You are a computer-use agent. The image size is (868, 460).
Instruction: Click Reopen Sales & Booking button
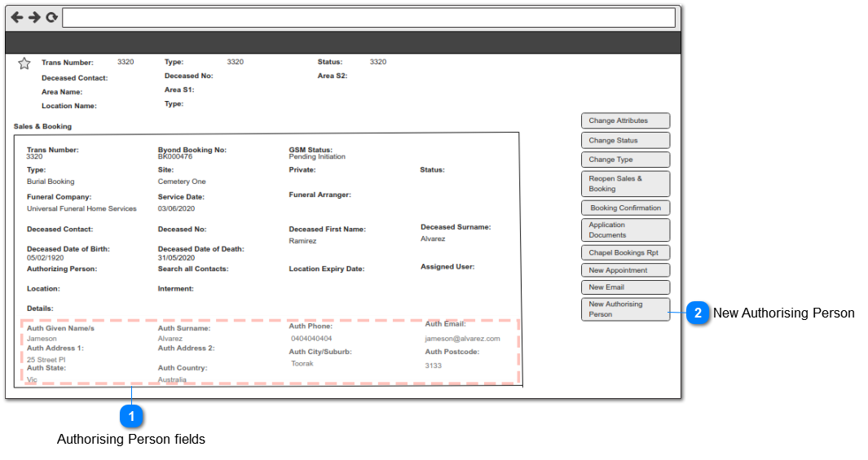626,183
